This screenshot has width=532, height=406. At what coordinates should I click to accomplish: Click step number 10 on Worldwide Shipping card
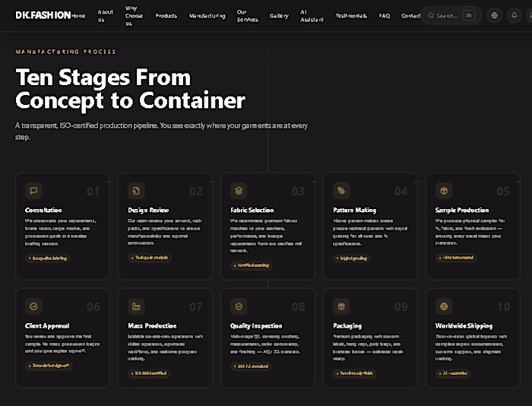[x=504, y=307]
